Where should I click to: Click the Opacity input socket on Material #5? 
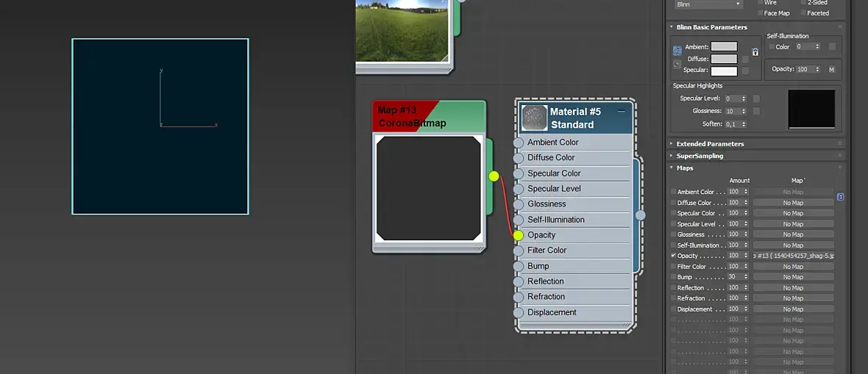click(518, 235)
